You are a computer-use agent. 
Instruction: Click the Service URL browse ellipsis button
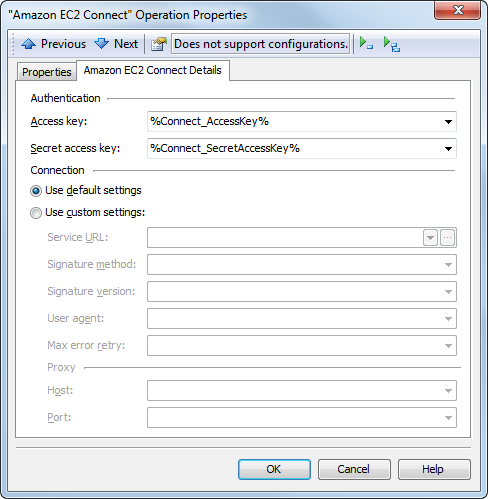tap(447, 238)
